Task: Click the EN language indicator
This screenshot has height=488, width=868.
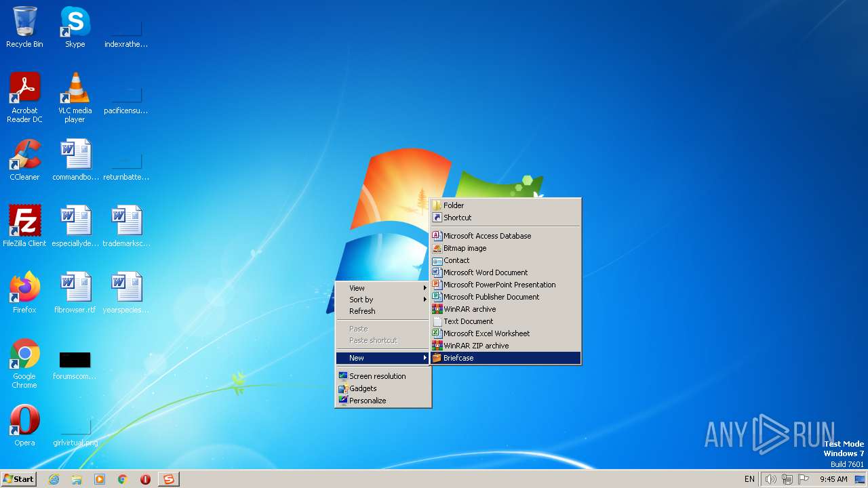Action: coord(749,479)
